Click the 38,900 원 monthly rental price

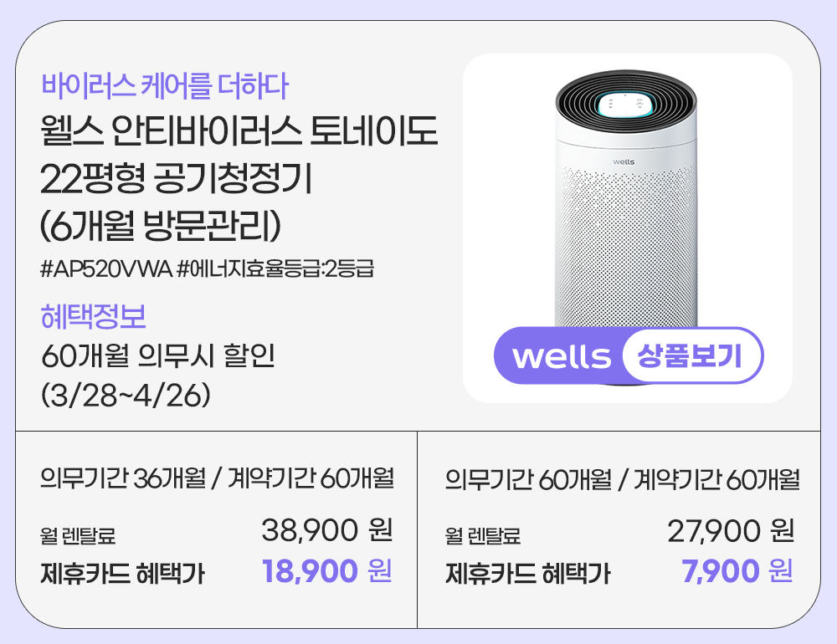(326, 530)
